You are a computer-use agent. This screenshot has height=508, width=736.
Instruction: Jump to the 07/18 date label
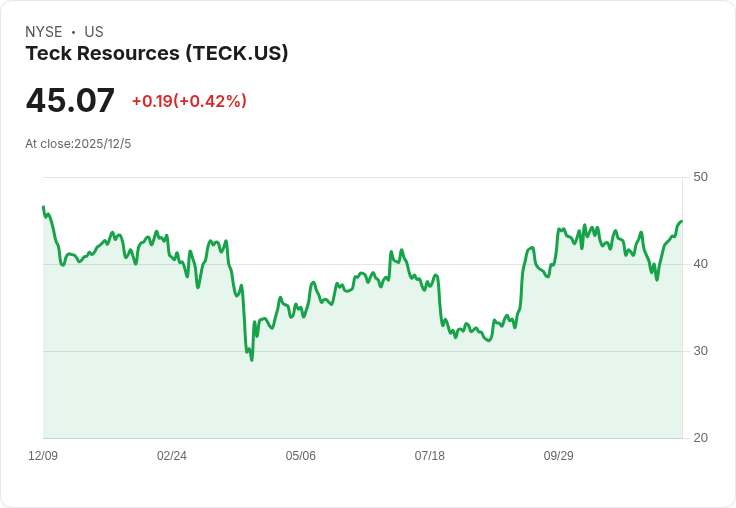[430, 456]
